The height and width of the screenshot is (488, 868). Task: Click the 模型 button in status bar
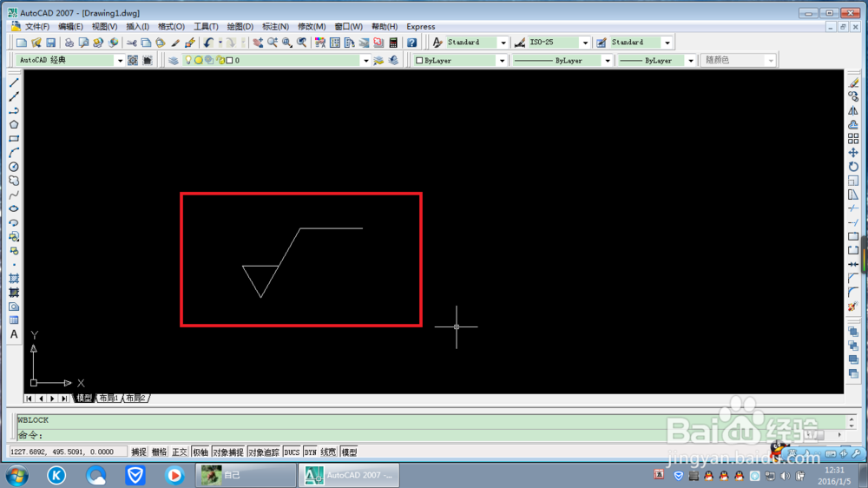tap(349, 452)
